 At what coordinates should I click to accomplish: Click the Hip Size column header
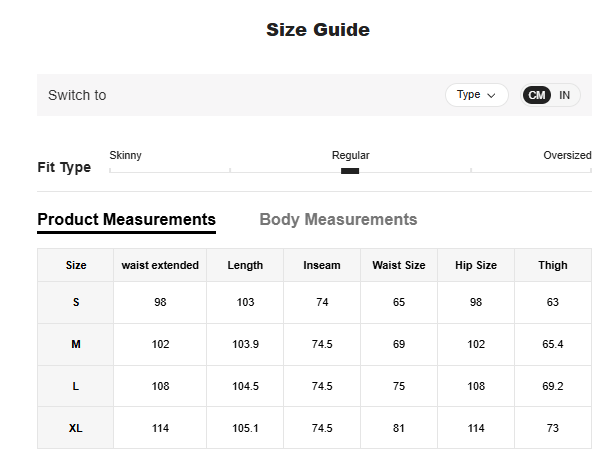(x=476, y=265)
